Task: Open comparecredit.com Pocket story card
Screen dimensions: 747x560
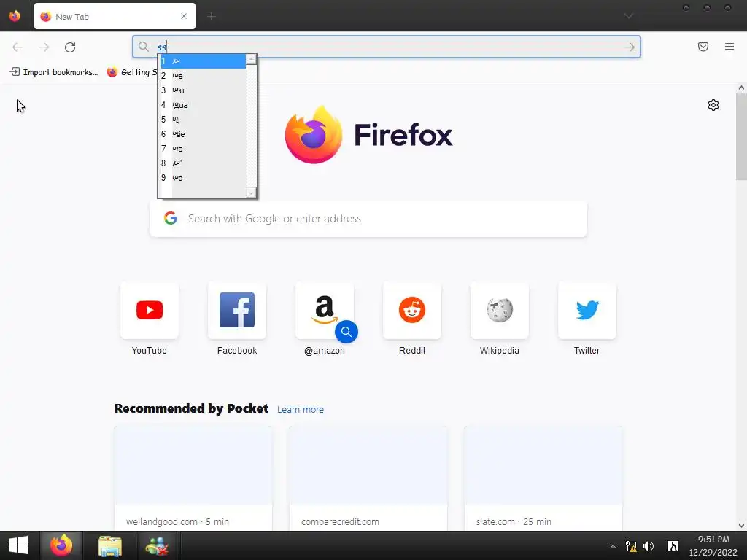Action: [x=368, y=478]
